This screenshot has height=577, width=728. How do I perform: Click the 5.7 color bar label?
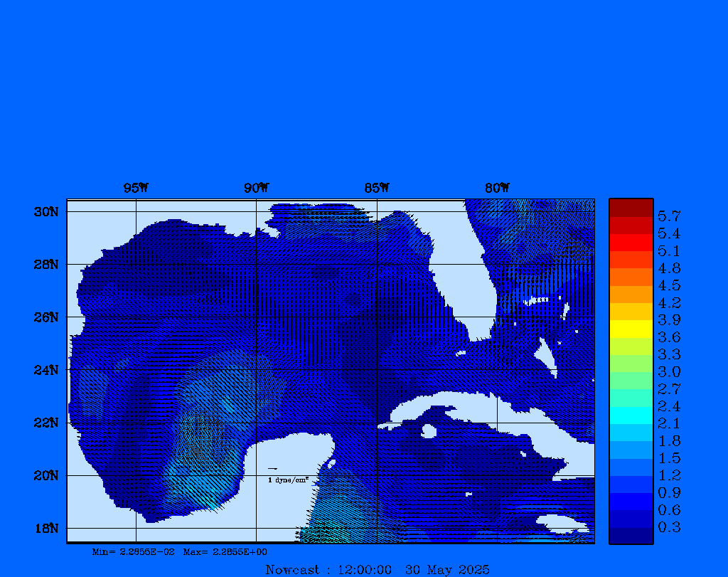tap(669, 216)
